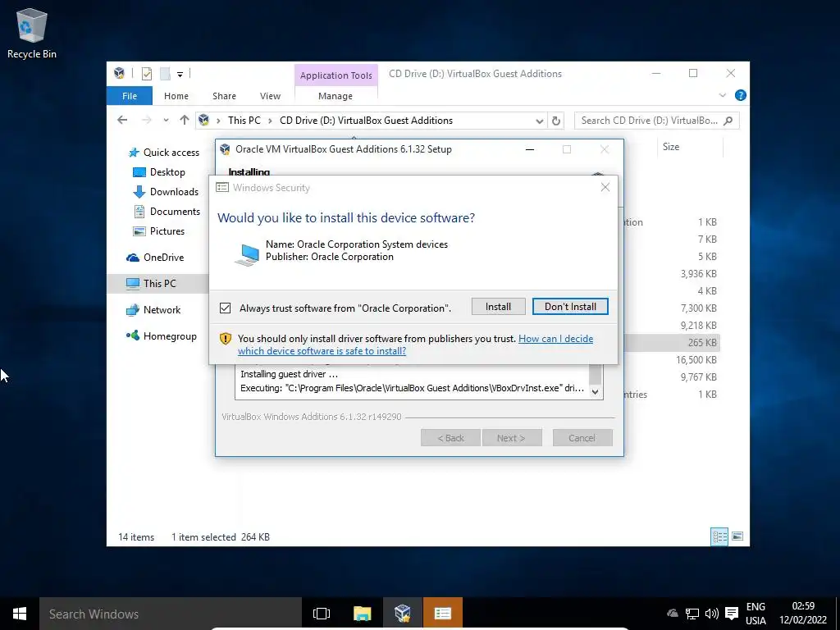Image resolution: width=840 pixels, height=630 pixels.
Task: Go up one folder level arrow
Action: (185, 120)
